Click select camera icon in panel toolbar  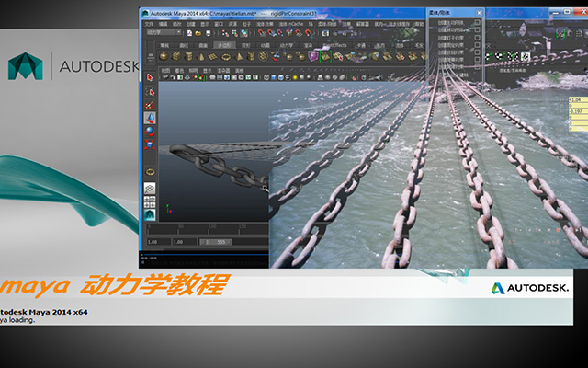point(165,77)
